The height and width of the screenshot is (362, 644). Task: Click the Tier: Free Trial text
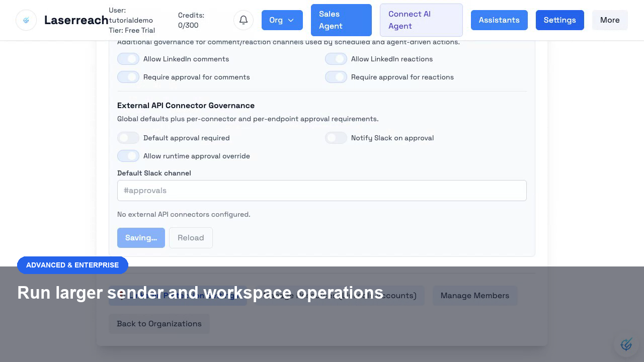click(x=132, y=30)
